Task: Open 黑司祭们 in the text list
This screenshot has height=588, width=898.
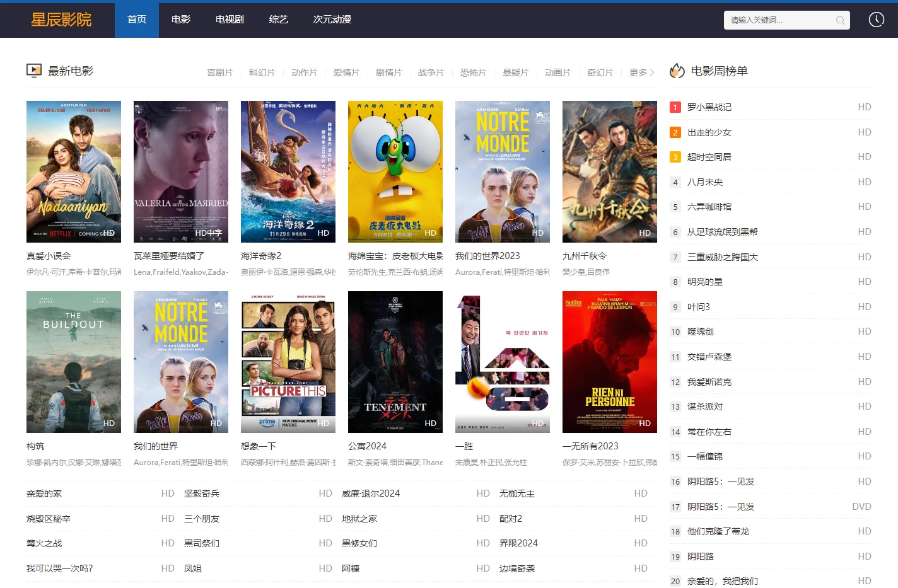Action: pos(202,543)
